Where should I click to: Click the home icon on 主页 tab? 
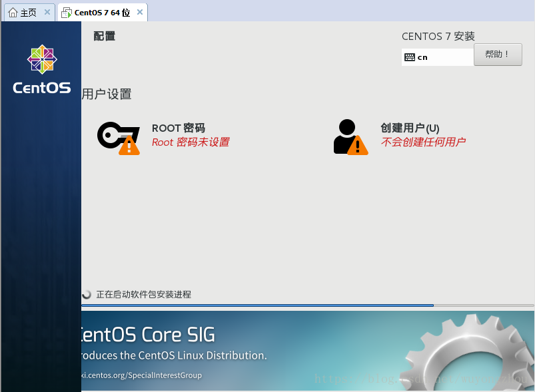point(13,13)
